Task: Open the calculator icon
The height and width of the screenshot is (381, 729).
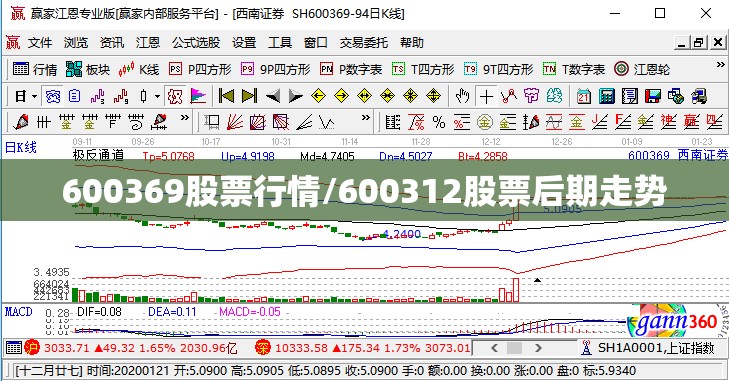Action: tap(607, 96)
